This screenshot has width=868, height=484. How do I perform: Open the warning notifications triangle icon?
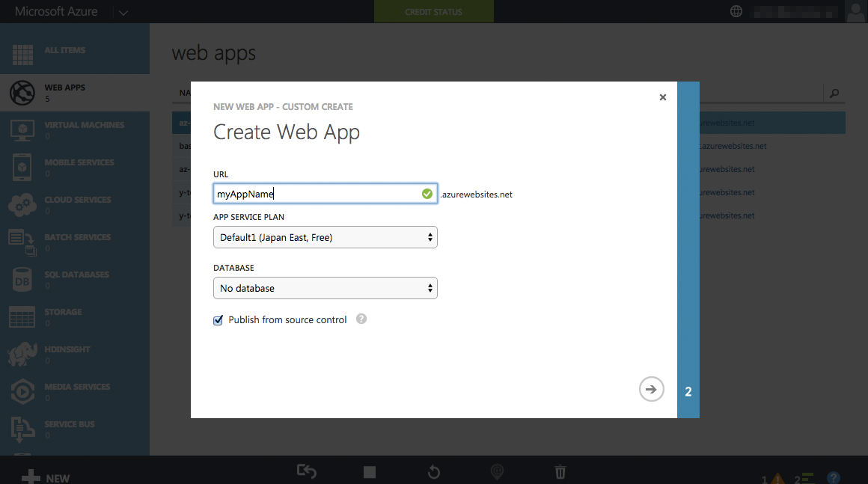click(777, 478)
